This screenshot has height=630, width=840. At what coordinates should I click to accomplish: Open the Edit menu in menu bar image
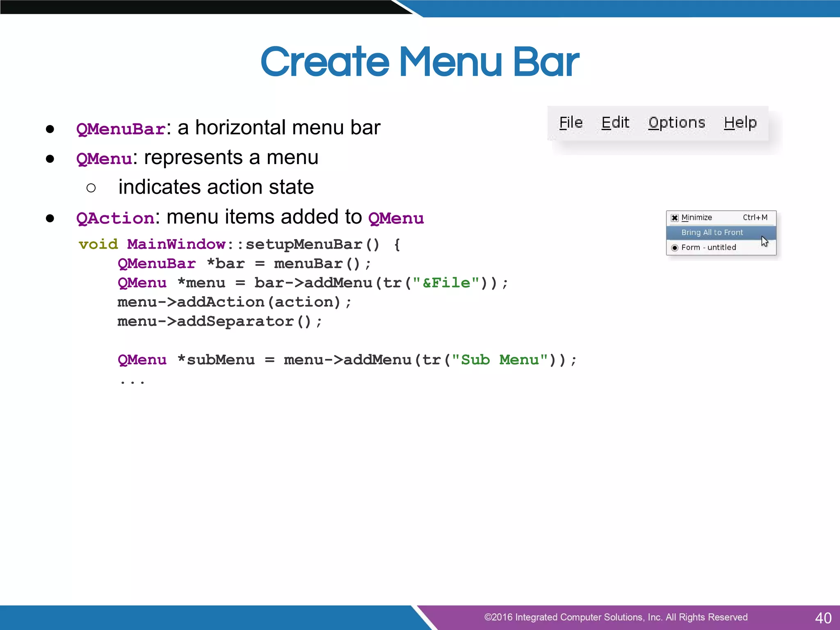tap(615, 123)
